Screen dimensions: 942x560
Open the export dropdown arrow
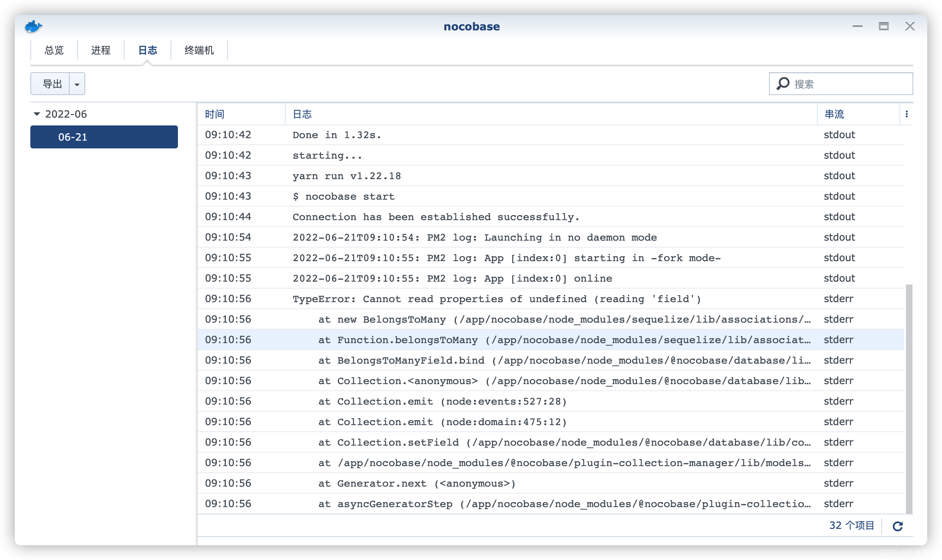point(77,84)
